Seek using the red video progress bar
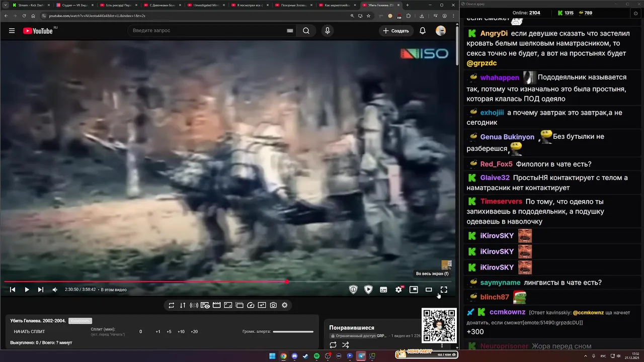This screenshot has height=362, width=644. (228, 282)
